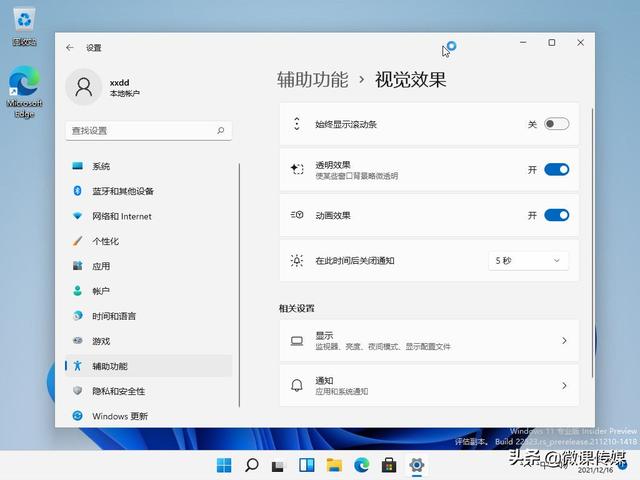This screenshot has width=640, height=480.
Task: Open 时间和语言 settings section
Action: [149, 316]
